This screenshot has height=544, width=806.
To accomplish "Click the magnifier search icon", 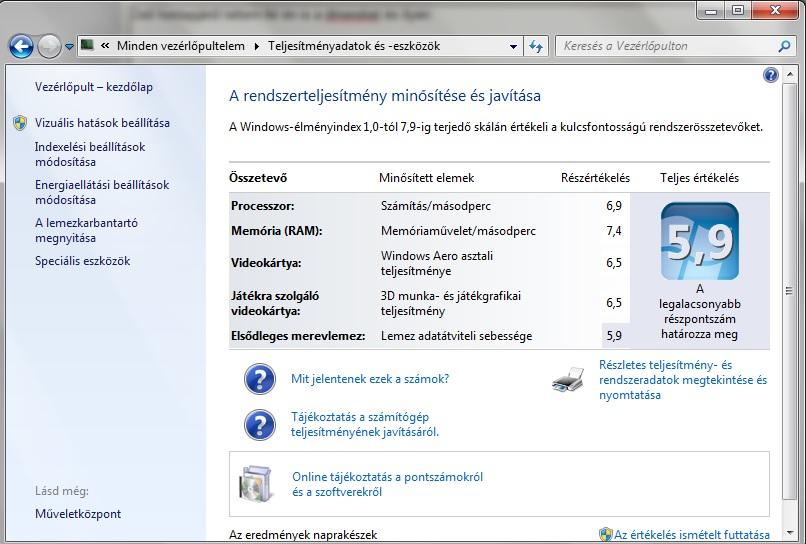I will (x=784, y=46).
